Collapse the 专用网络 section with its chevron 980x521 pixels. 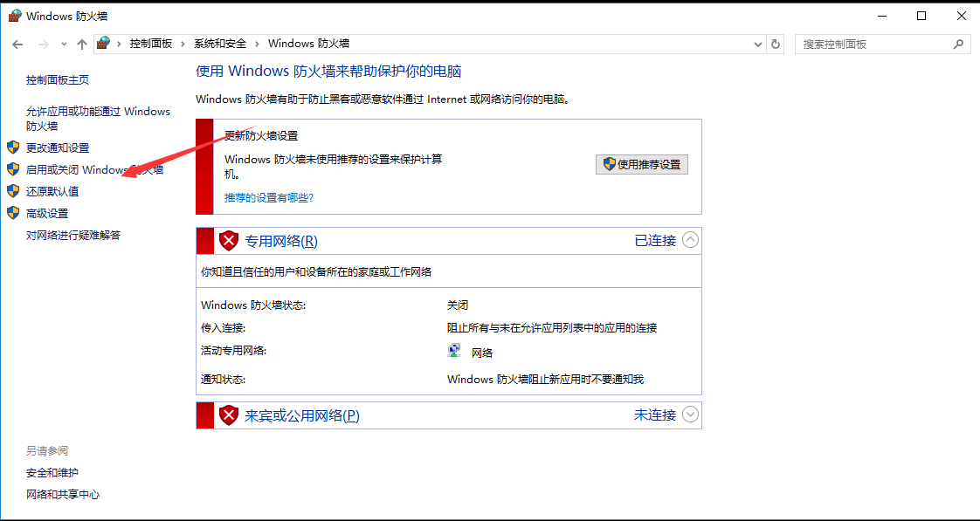click(x=690, y=240)
